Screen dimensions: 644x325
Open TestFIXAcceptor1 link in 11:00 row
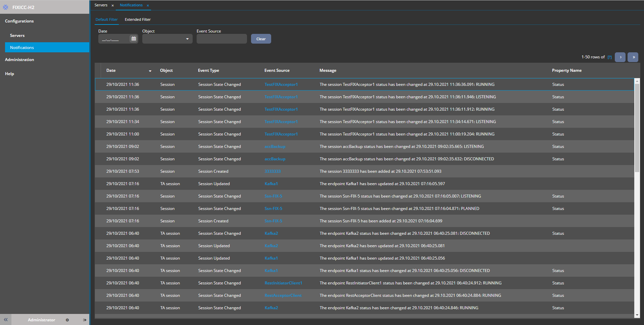(281, 134)
